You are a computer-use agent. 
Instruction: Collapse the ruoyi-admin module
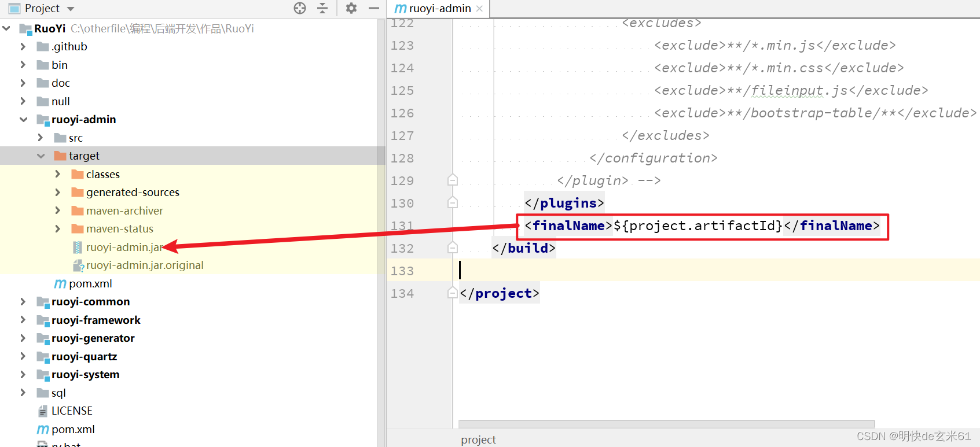[x=24, y=119]
